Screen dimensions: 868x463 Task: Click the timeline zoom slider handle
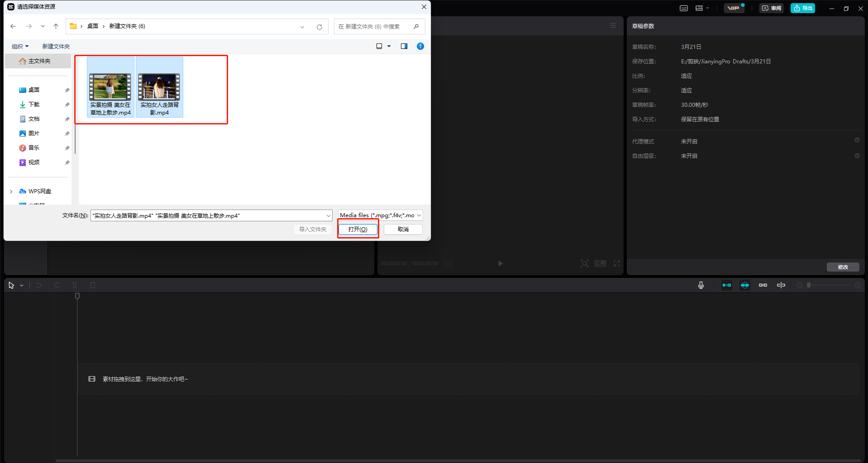coord(809,285)
